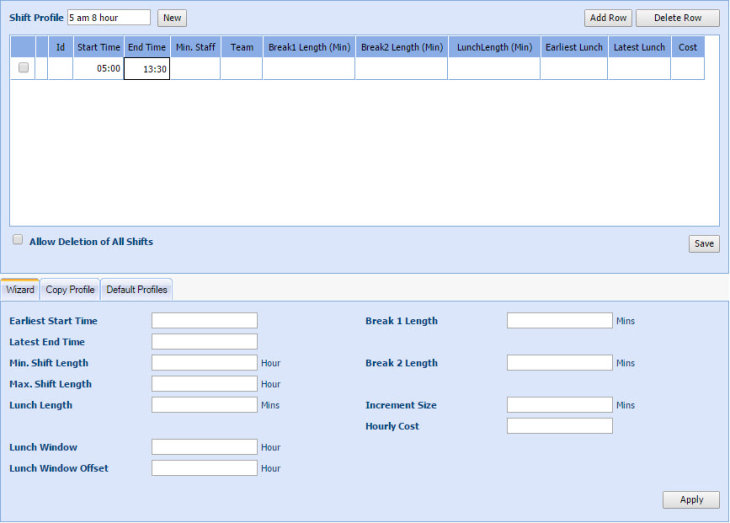The height and width of the screenshot is (523, 730).
Task: Apply the wizard settings
Action: (691, 500)
